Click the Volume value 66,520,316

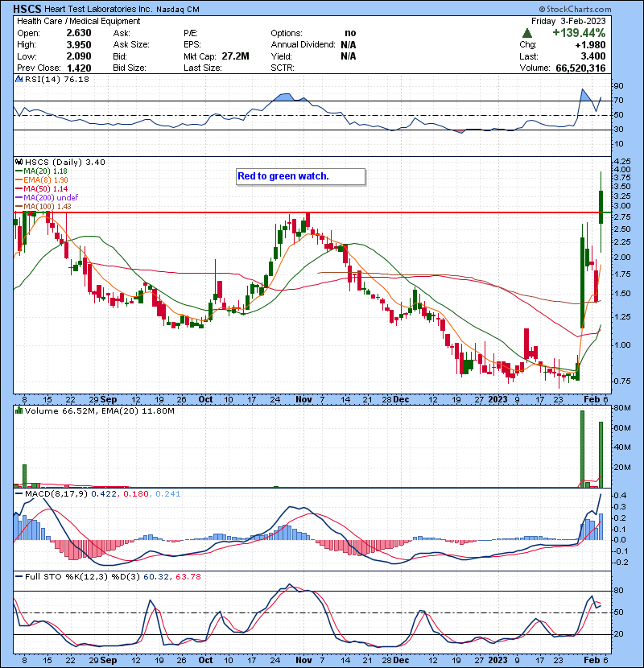[580, 68]
